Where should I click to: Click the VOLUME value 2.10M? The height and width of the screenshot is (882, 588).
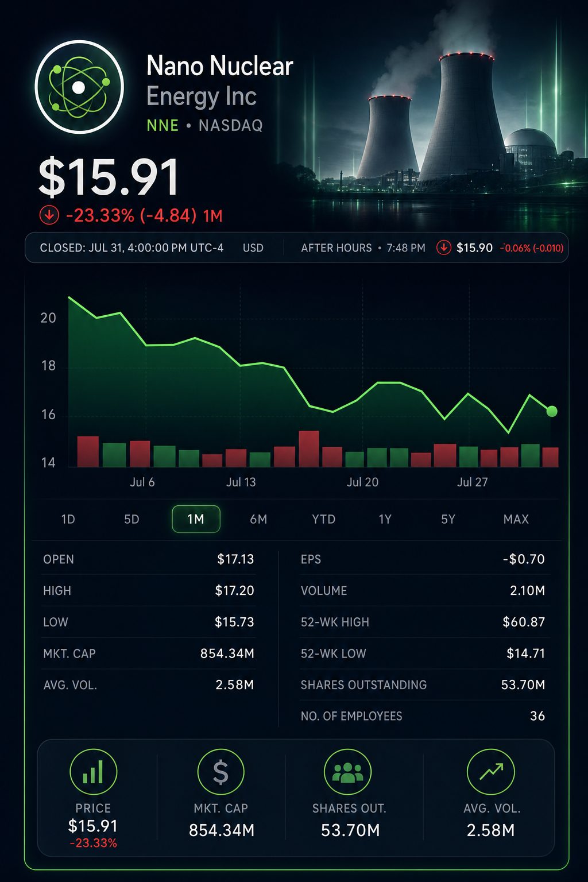527,591
